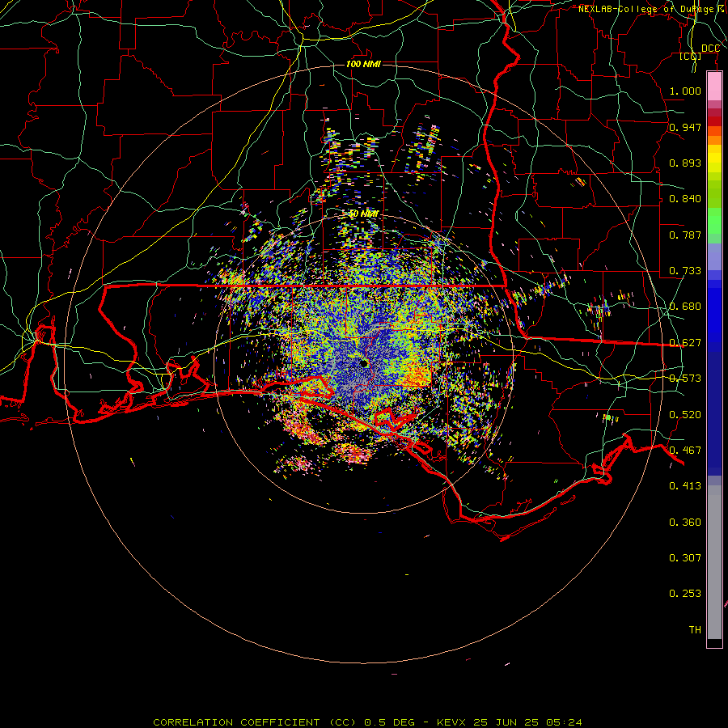Click the 0.520 legend value
The height and width of the screenshot is (728, 728).
[x=685, y=415]
